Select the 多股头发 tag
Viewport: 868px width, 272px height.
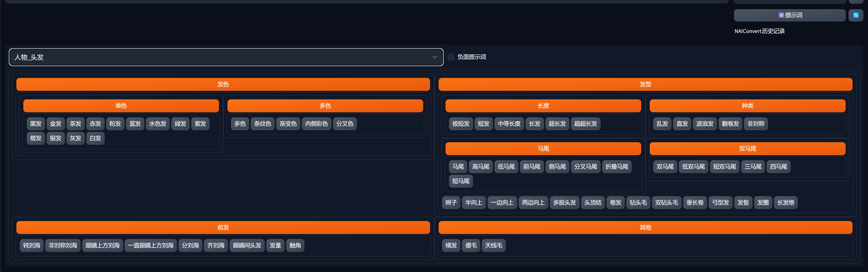pyautogui.click(x=565, y=203)
